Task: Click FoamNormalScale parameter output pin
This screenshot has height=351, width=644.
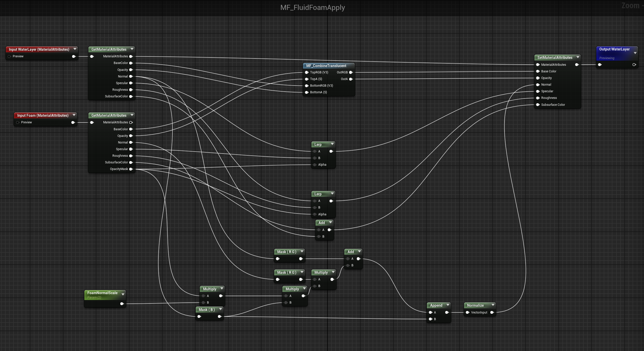Action: pyautogui.click(x=122, y=304)
